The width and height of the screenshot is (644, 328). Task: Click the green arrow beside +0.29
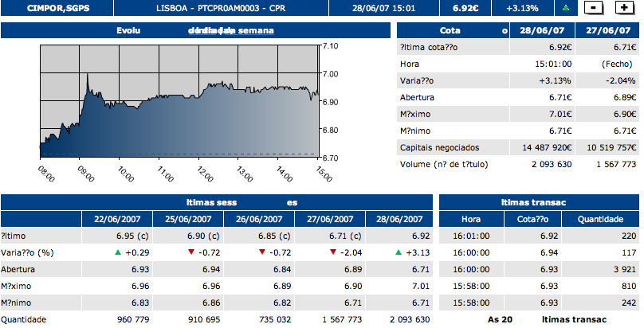[119, 252]
